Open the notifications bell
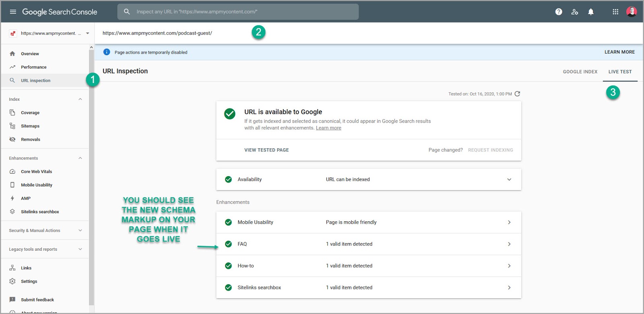644x314 pixels. tap(591, 12)
